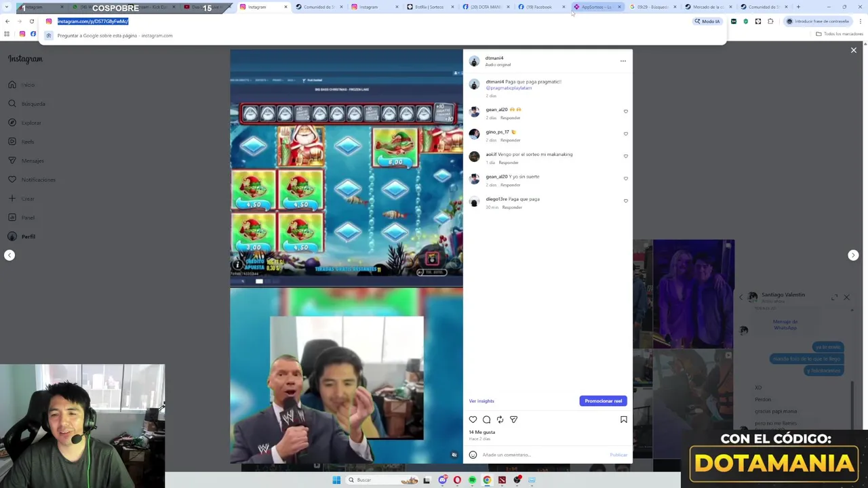Open Chrome from taskbar

point(487,480)
